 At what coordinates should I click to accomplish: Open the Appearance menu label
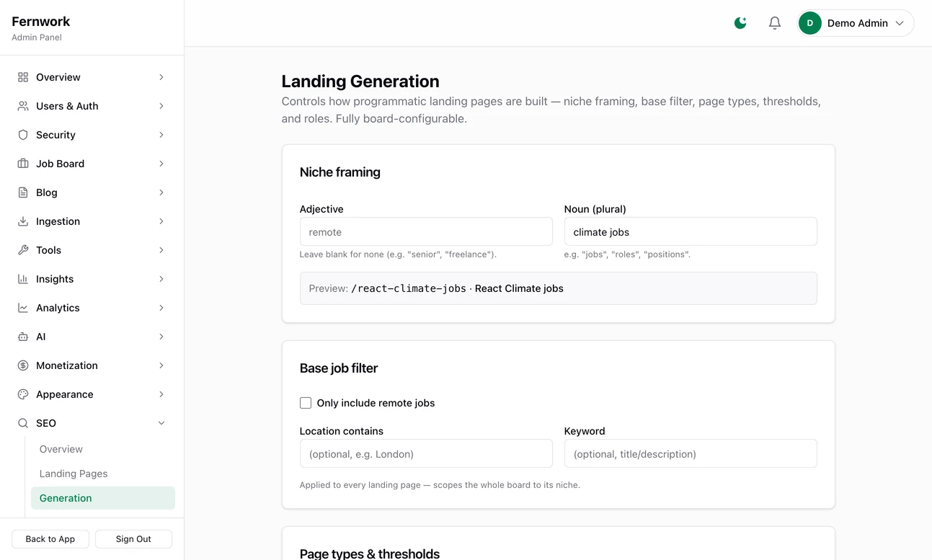click(65, 394)
